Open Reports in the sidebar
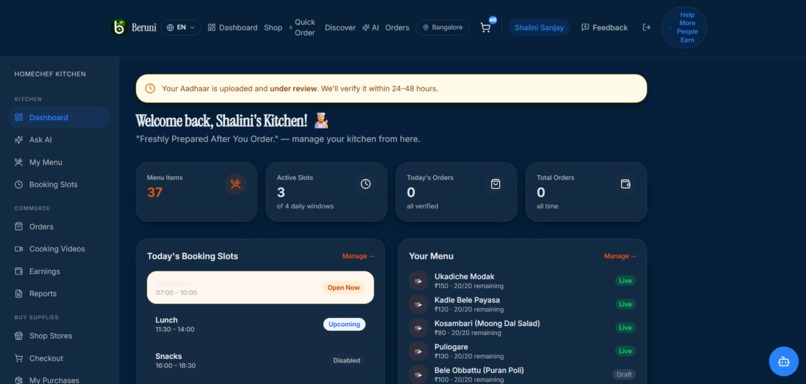Screen dimensions: 806x384 59,294
